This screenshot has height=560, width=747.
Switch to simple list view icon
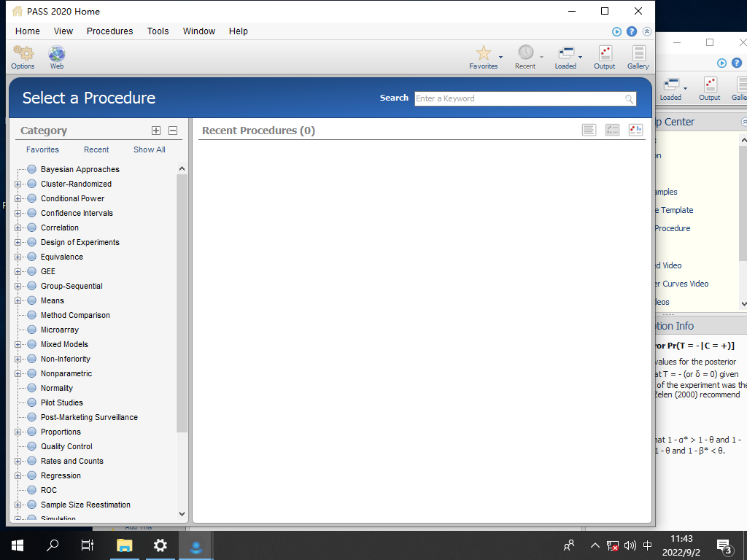589,130
